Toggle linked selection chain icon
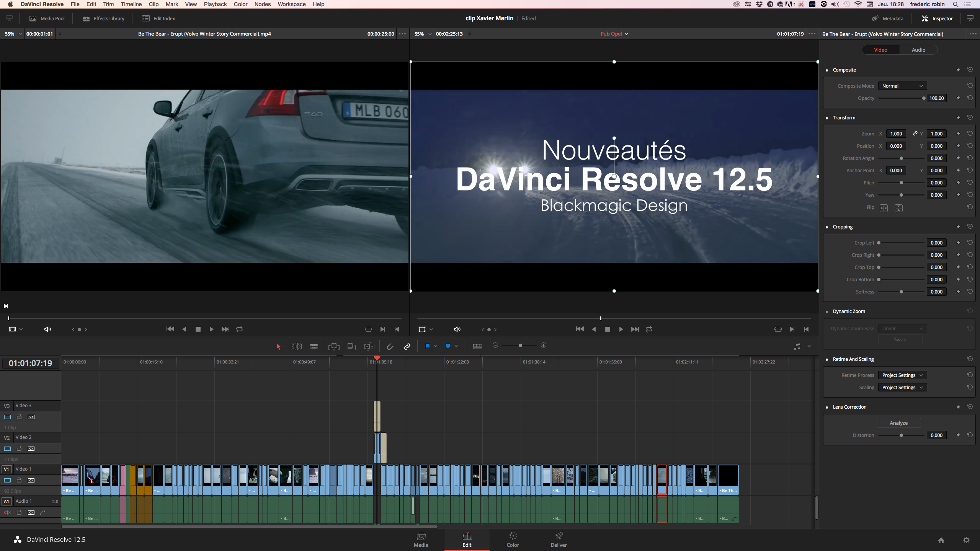 click(407, 346)
